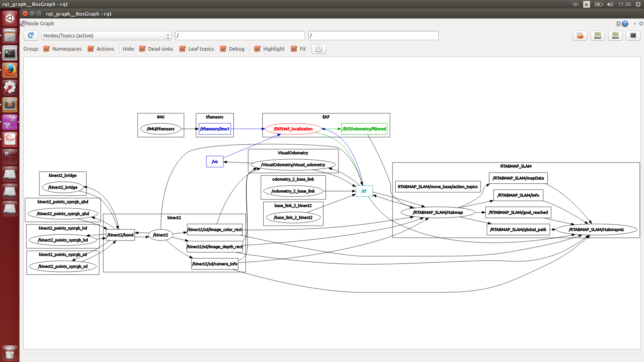Open the network indicator menu
Screen dimensions: 644x362
click(575, 4)
